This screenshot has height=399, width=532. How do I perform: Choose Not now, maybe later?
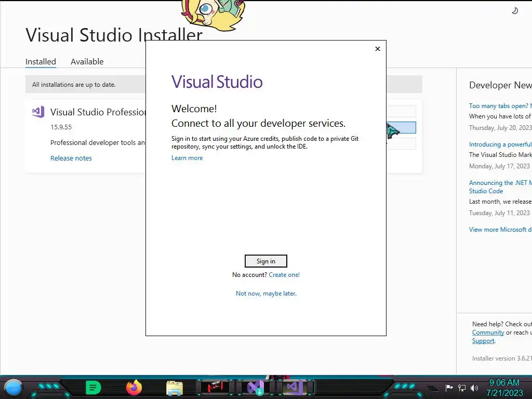266,293
